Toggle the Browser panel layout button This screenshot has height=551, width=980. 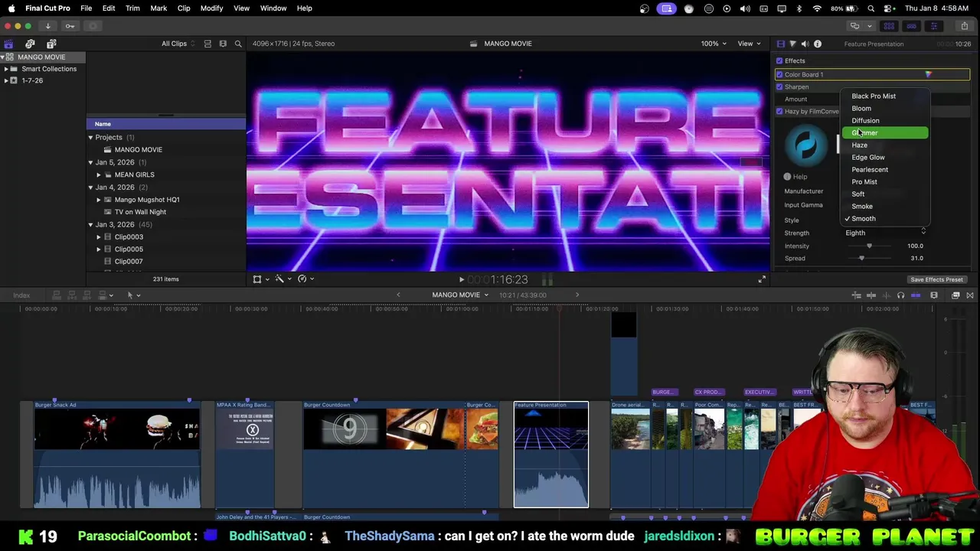pyautogui.click(x=889, y=26)
